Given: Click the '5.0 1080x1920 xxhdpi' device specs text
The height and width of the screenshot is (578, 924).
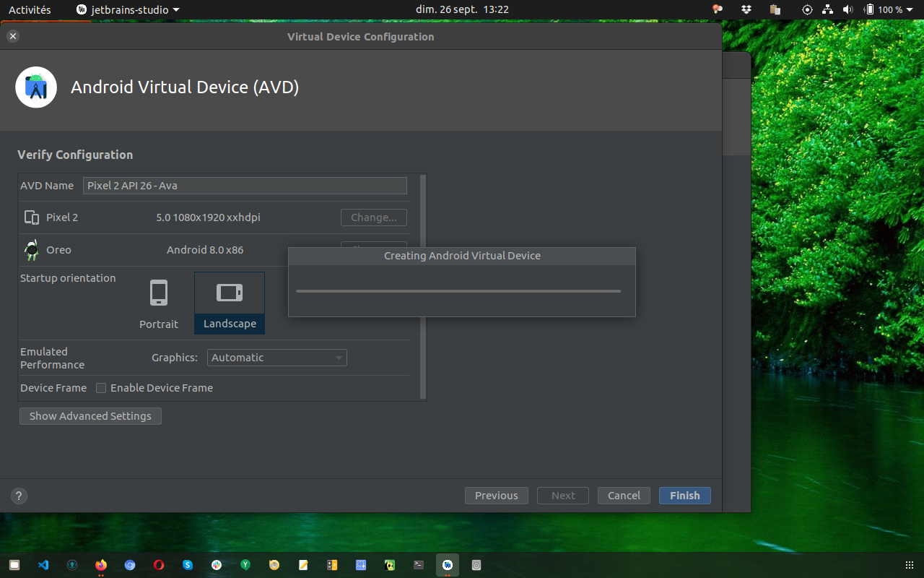Looking at the screenshot, I should coord(208,217).
